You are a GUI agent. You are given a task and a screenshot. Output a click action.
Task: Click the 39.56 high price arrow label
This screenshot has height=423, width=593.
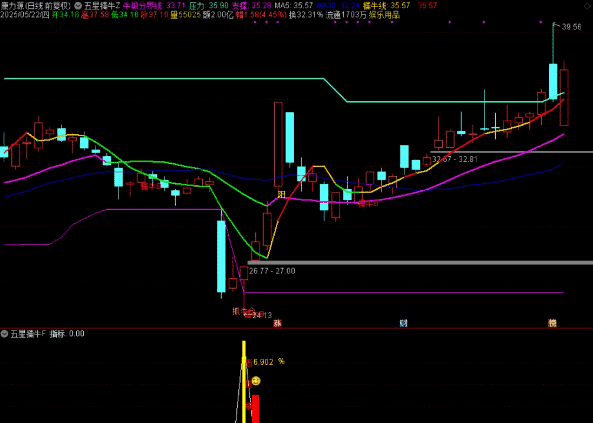point(568,26)
